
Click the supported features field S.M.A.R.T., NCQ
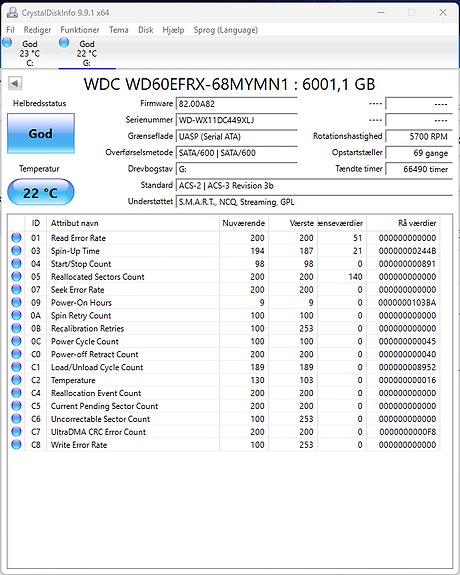314,202
